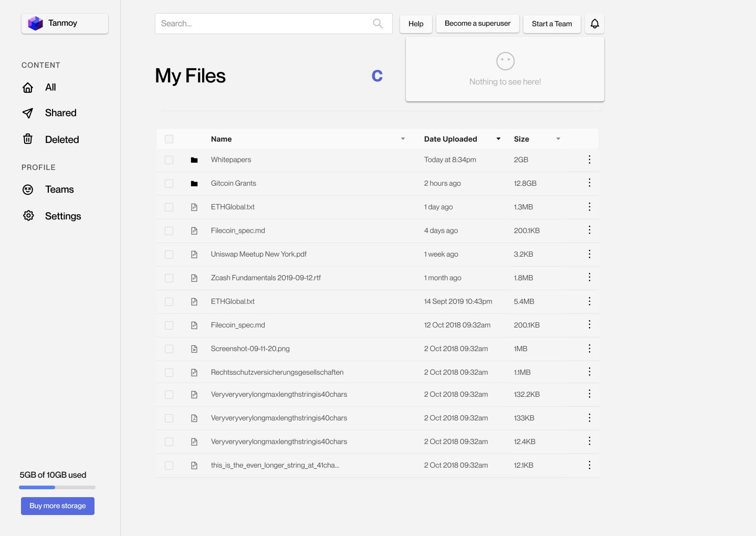Open the notification bell
This screenshot has height=536, width=756.
594,24
